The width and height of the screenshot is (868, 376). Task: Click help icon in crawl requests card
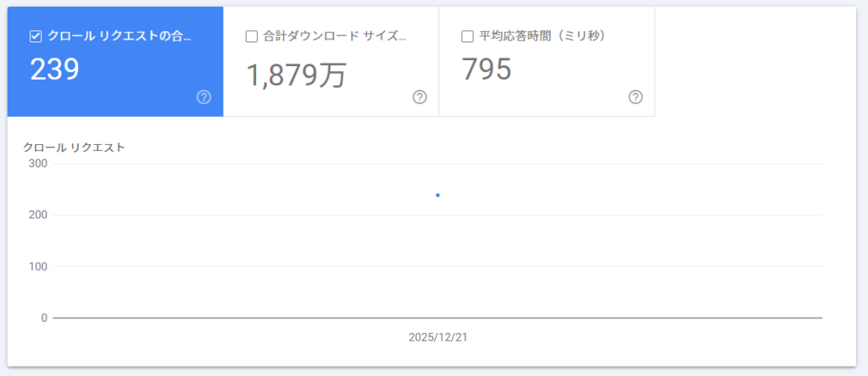point(203,97)
